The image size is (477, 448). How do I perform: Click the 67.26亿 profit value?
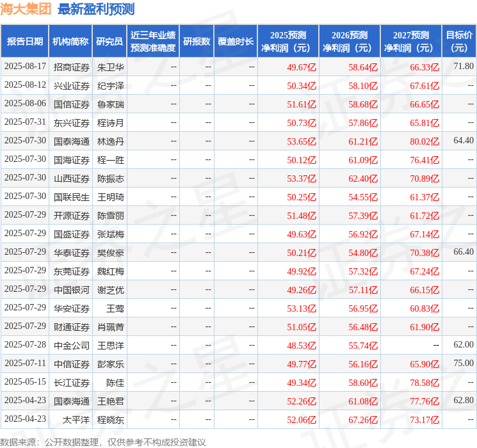[363, 420]
